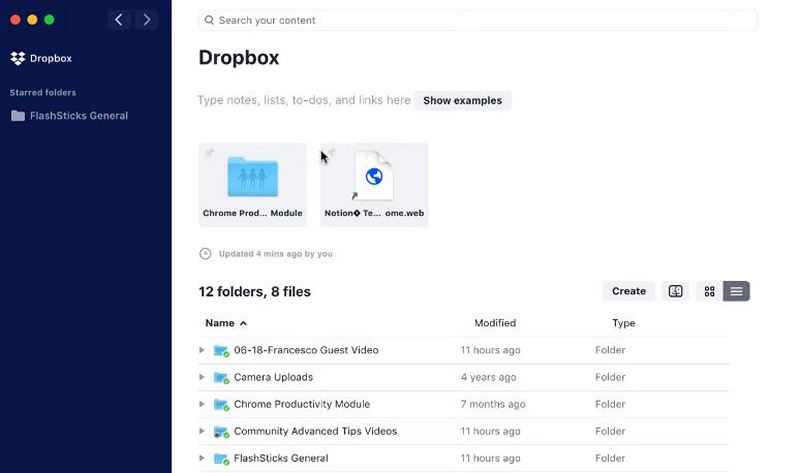
Task: Click the Show examples button
Action: [462, 101]
